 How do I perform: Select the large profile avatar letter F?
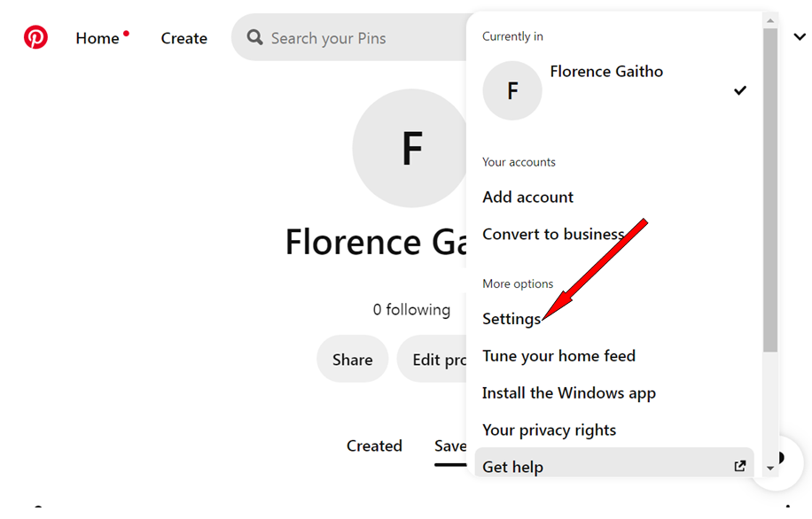pos(410,149)
